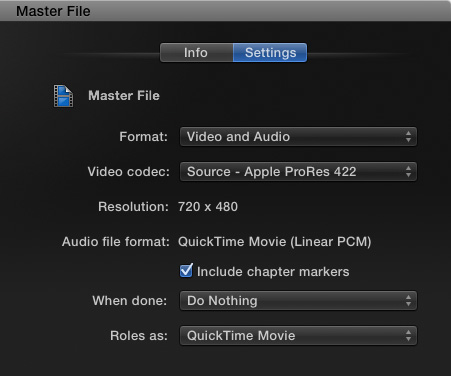Click the Format dropdown stepper arrows

click(x=408, y=137)
